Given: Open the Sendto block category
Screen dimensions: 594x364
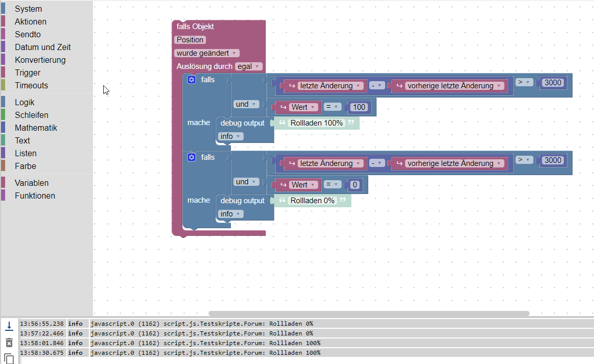Looking at the screenshot, I should [x=28, y=35].
